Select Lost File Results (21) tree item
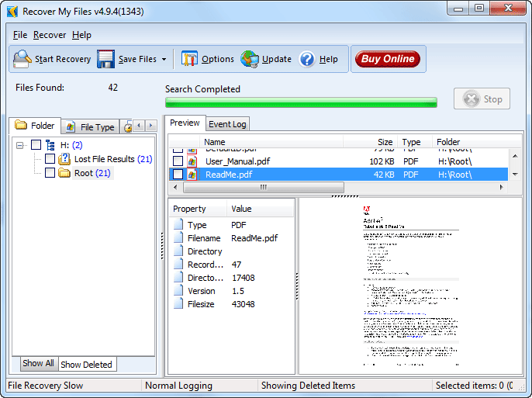 (113, 159)
